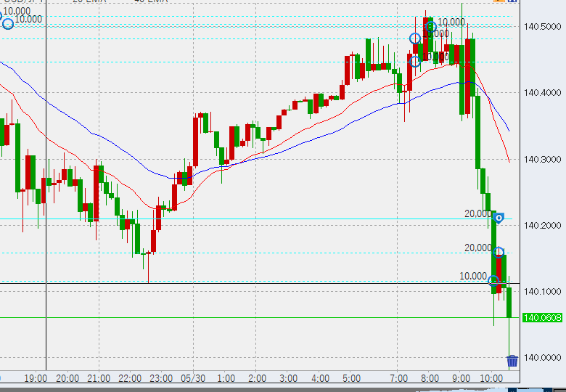The image size is (566, 392).
Task: Click the 05/30 date label on time axis
Action: click(192, 378)
